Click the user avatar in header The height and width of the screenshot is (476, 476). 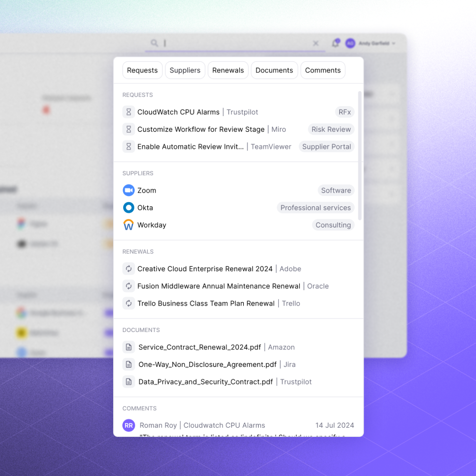[x=350, y=43]
